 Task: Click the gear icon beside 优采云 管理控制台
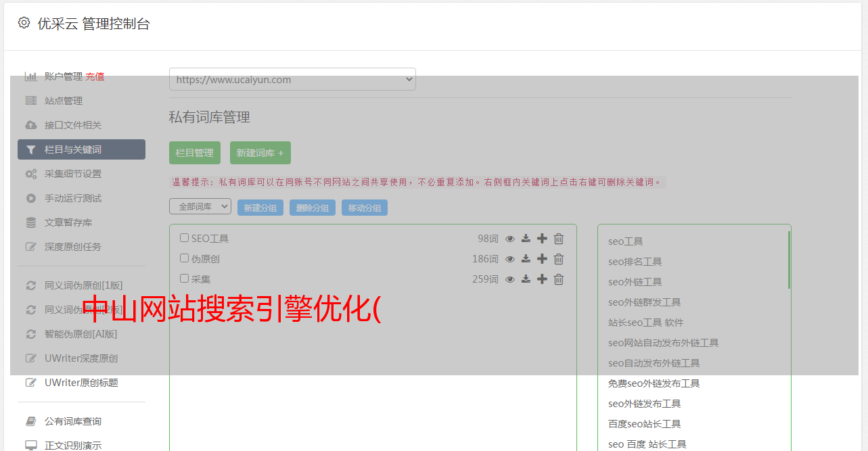click(24, 23)
